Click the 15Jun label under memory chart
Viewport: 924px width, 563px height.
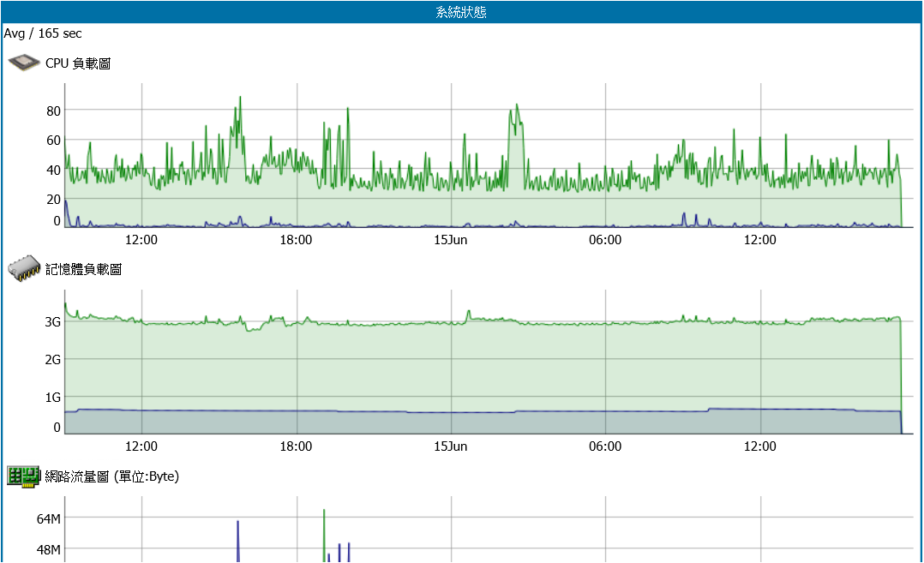[x=451, y=446]
